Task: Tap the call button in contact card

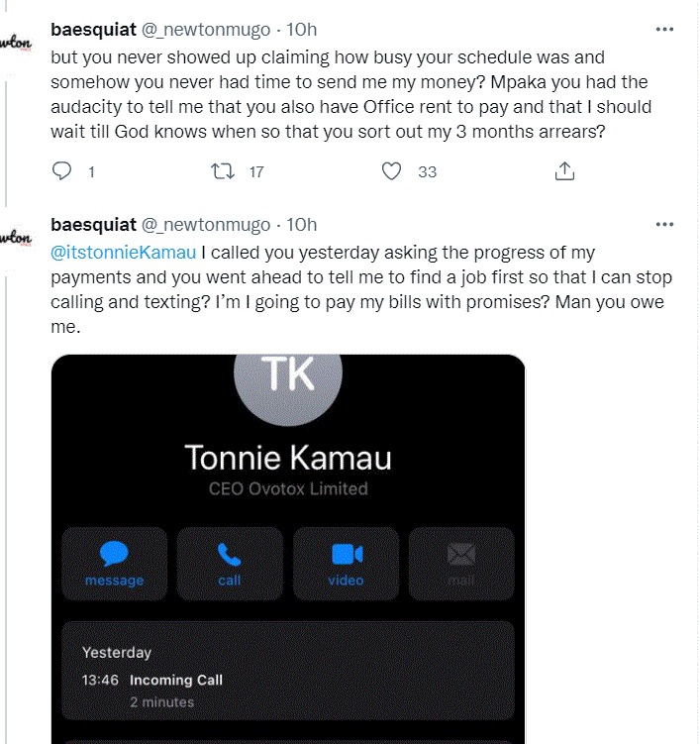Action: (230, 564)
